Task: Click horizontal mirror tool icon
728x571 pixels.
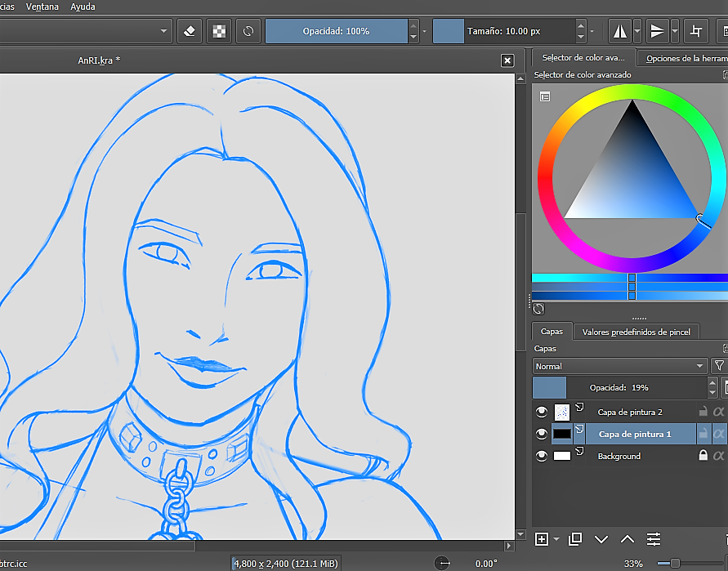Action: click(x=620, y=31)
